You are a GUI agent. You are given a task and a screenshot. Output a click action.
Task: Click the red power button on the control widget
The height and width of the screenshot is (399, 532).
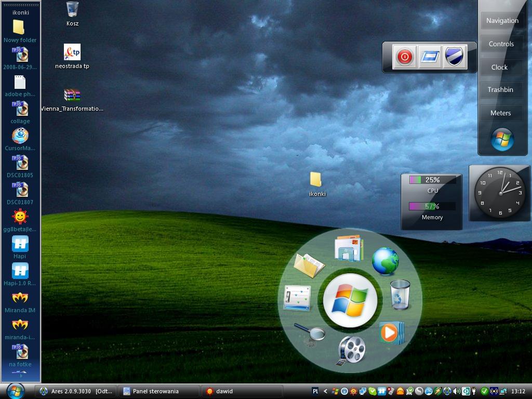404,57
